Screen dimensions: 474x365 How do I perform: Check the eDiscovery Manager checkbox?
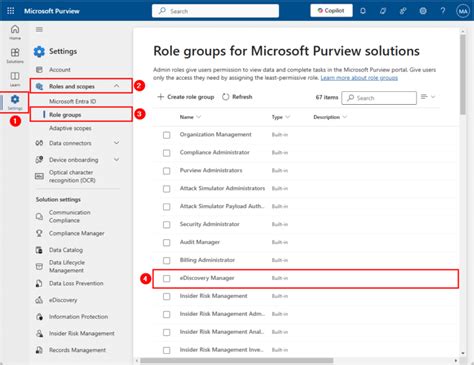point(167,279)
